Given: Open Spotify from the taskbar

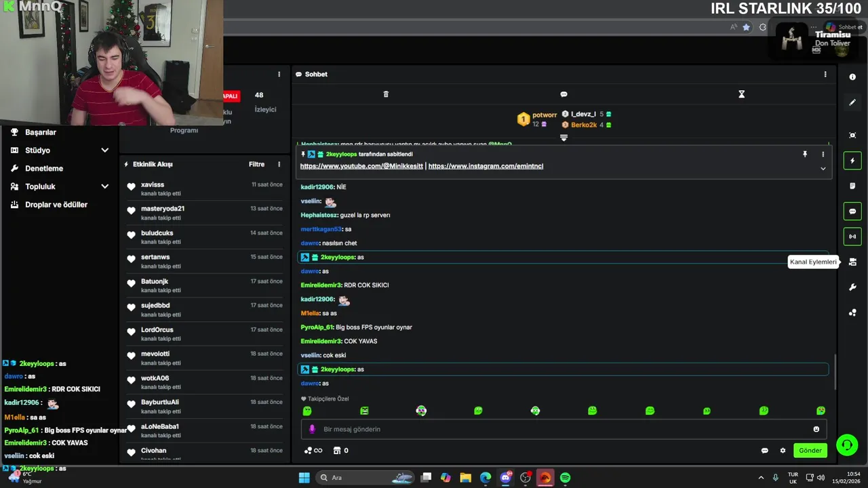Looking at the screenshot, I should click(x=565, y=478).
